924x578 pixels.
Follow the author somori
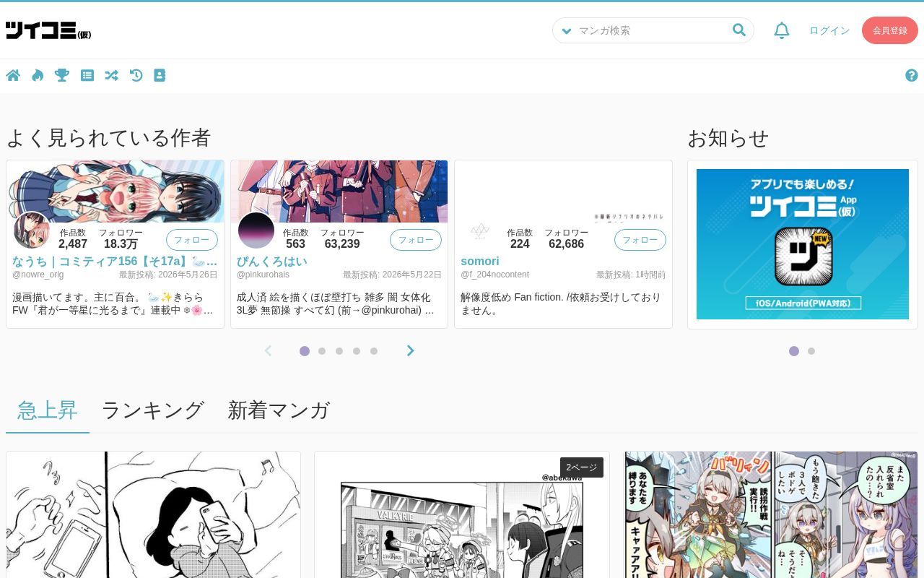(x=640, y=240)
